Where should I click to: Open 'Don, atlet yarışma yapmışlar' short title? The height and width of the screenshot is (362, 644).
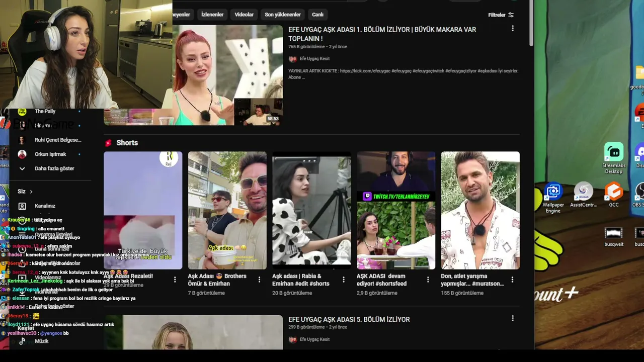pyautogui.click(x=472, y=280)
